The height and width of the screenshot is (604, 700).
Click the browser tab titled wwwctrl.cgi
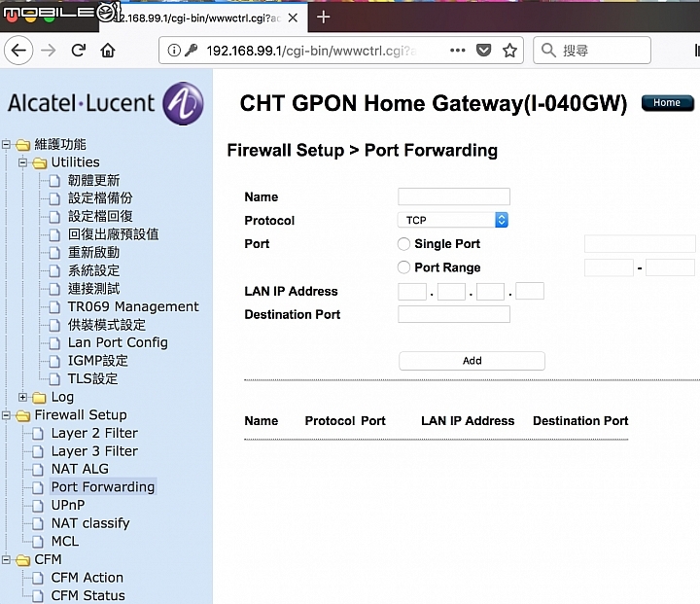click(x=203, y=18)
